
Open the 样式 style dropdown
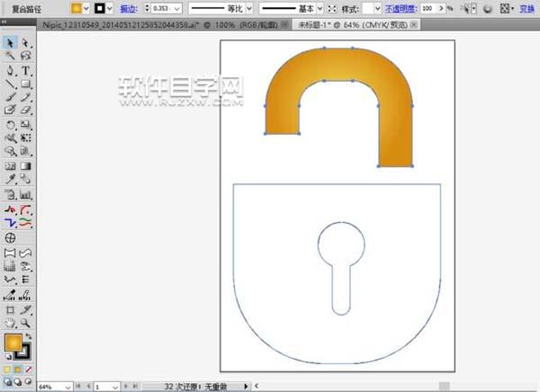[377, 8]
